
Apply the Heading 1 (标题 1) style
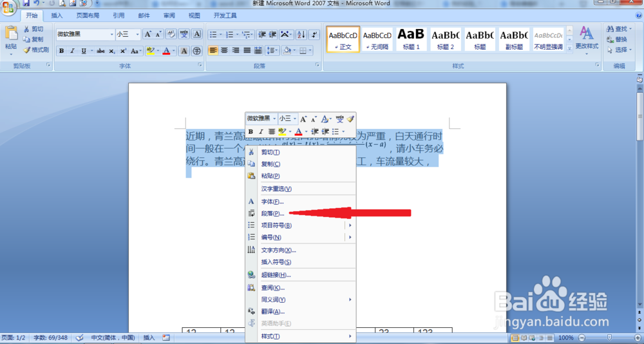coord(412,39)
